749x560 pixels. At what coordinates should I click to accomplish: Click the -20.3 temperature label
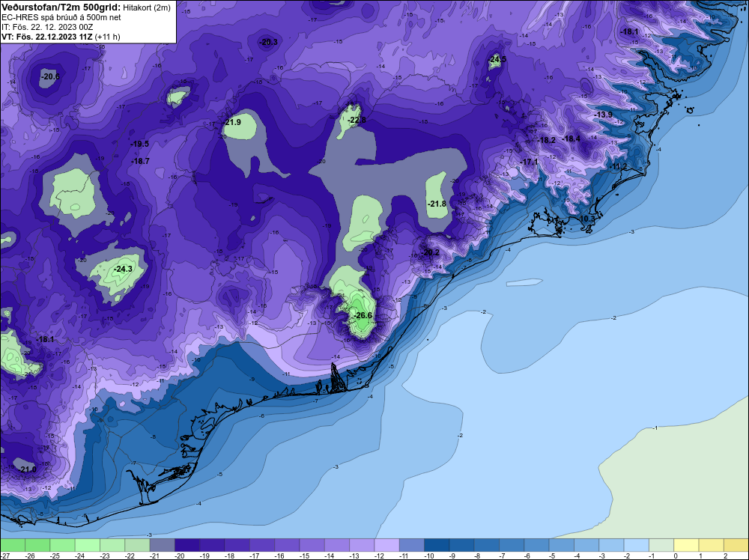point(268,42)
